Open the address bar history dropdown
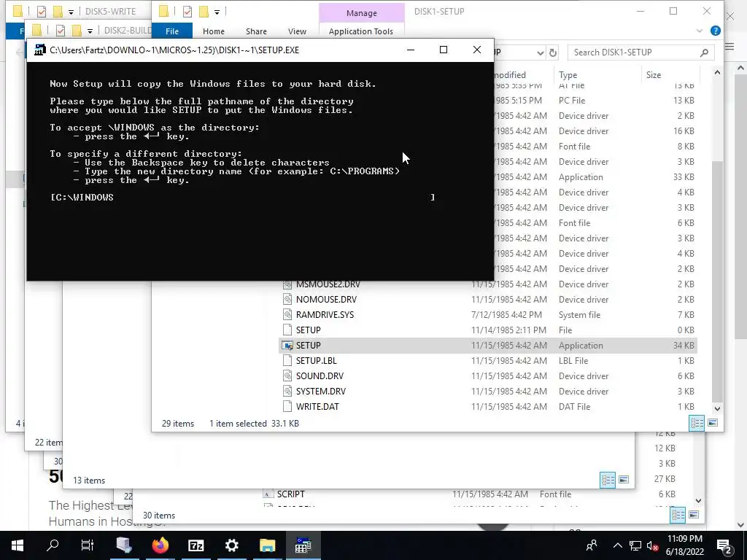747x560 pixels. point(541,52)
